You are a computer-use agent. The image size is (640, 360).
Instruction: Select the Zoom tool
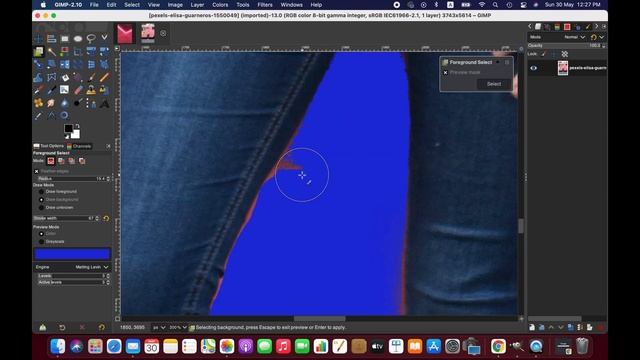point(64,116)
